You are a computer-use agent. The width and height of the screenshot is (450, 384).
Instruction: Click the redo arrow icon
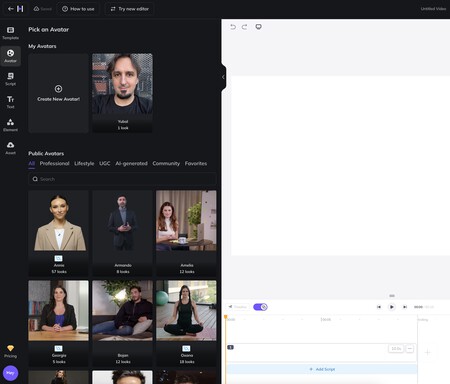[245, 27]
